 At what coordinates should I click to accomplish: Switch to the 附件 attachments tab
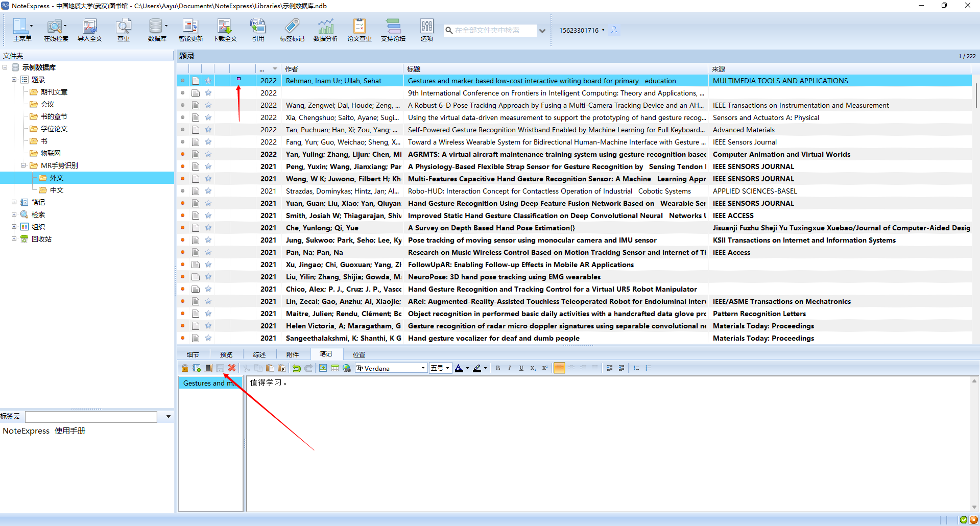click(x=293, y=354)
